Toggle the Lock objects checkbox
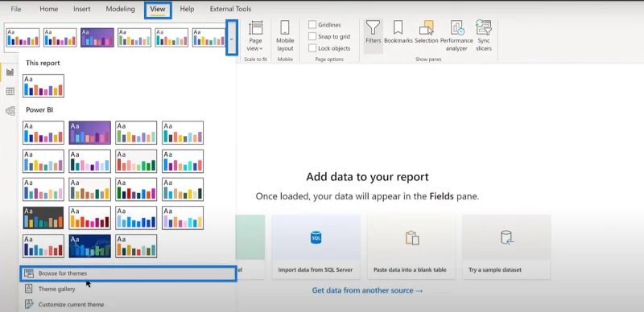This screenshot has width=644, height=312. 312,48
